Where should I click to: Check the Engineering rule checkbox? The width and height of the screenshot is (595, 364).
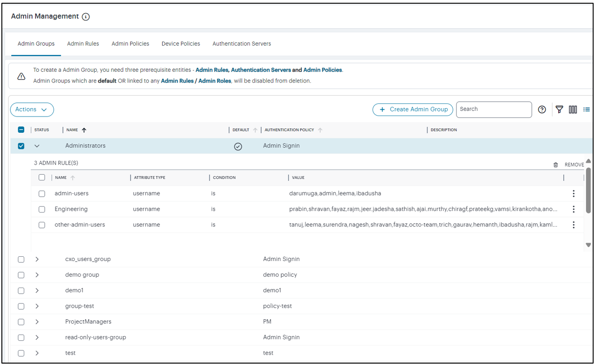42,209
